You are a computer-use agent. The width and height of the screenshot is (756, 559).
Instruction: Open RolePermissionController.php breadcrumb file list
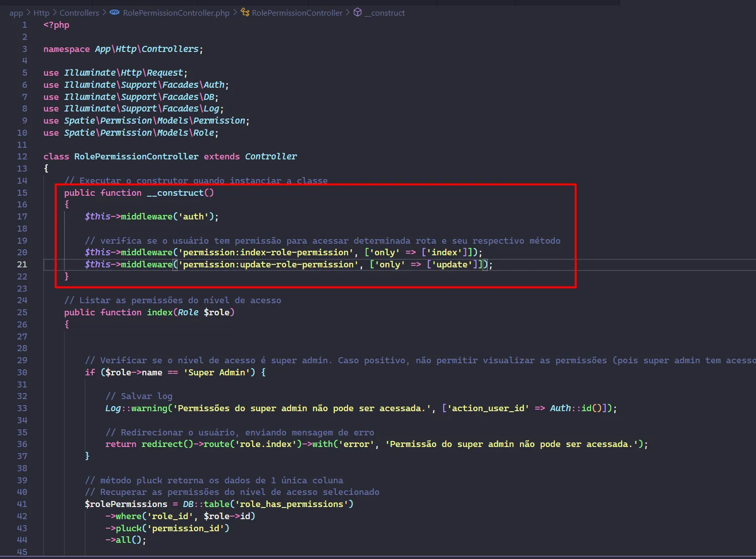[176, 13]
